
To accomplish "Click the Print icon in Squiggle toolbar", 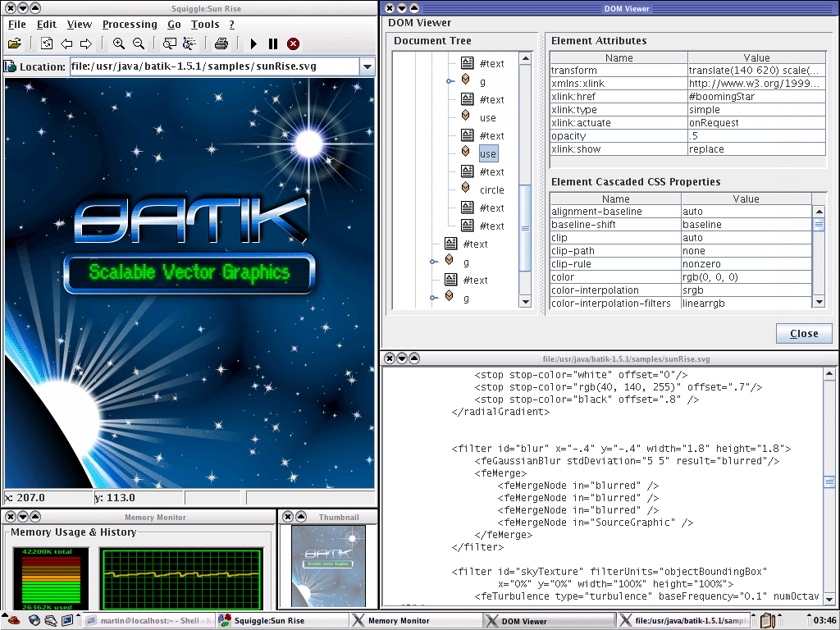I will tap(221, 44).
